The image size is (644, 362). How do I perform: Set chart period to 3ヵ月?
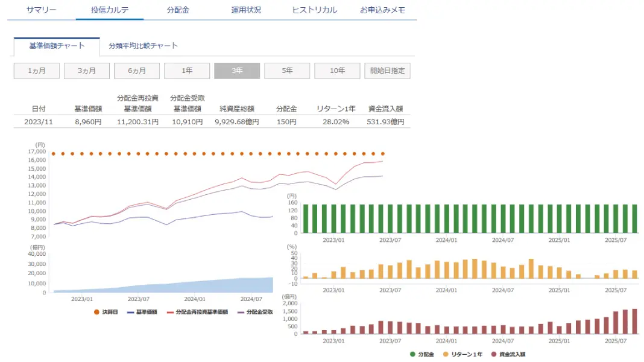point(87,71)
